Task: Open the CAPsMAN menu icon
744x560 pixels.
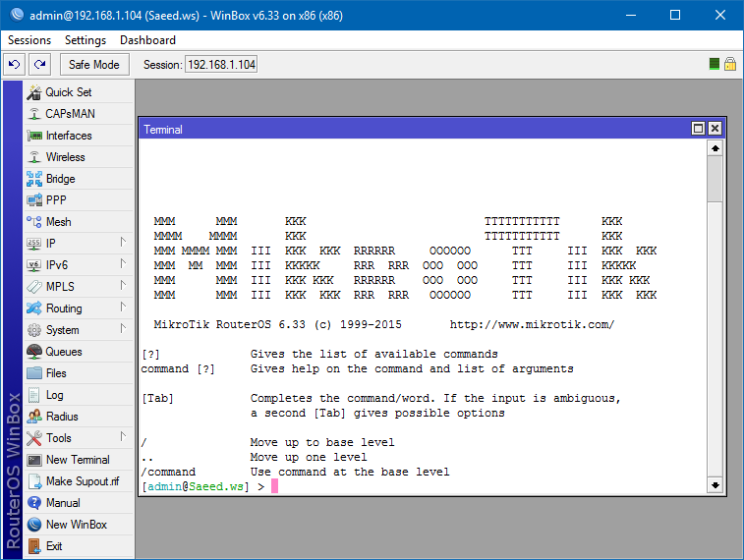Action: [x=34, y=114]
